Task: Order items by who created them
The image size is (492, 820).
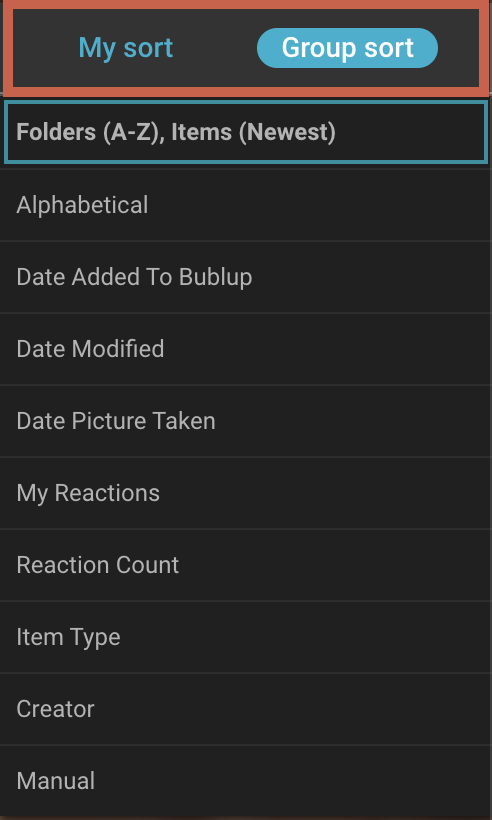Action: pos(246,709)
